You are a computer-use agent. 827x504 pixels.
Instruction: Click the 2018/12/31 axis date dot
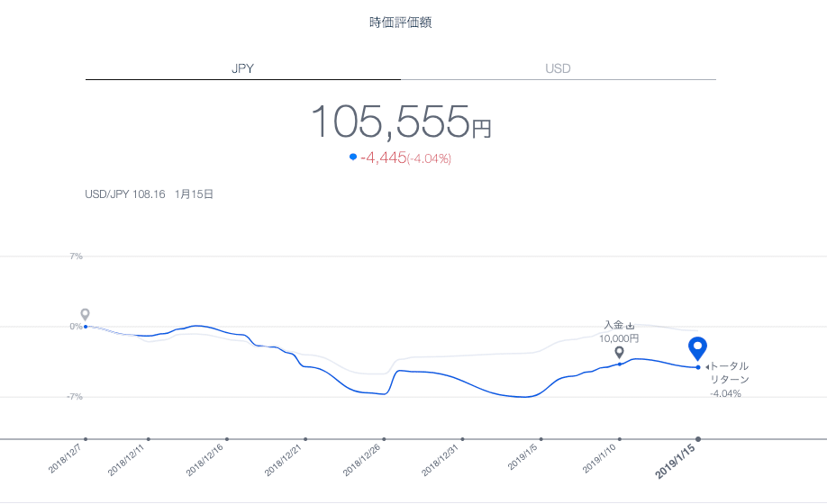pyautogui.click(x=462, y=439)
